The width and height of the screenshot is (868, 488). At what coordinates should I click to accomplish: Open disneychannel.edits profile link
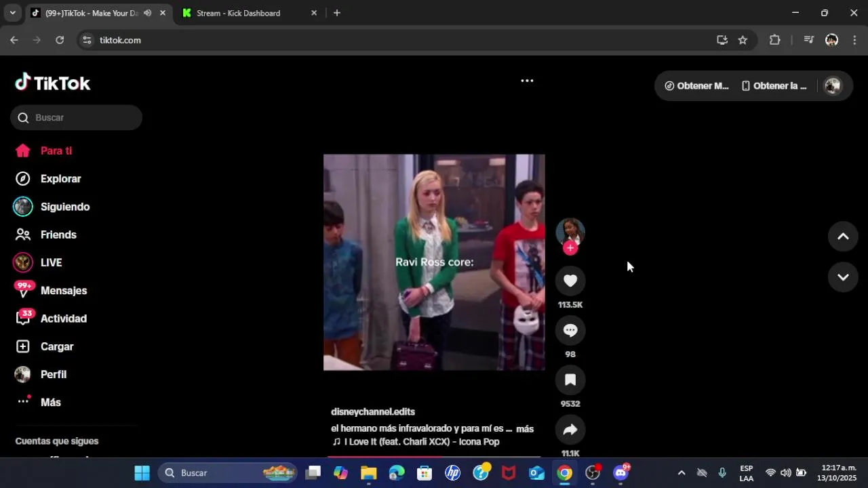[x=373, y=411]
